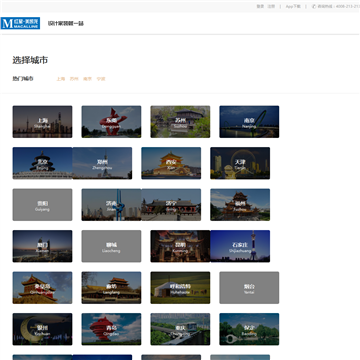
Task: Select the city card with red sculpture
Action: point(111,122)
